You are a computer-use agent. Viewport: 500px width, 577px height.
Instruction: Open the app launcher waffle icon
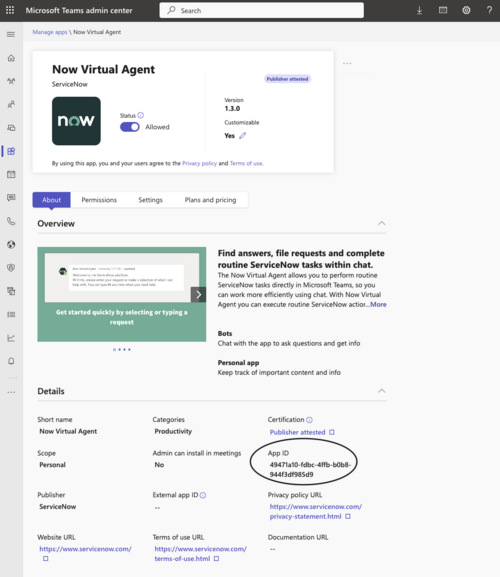10,10
